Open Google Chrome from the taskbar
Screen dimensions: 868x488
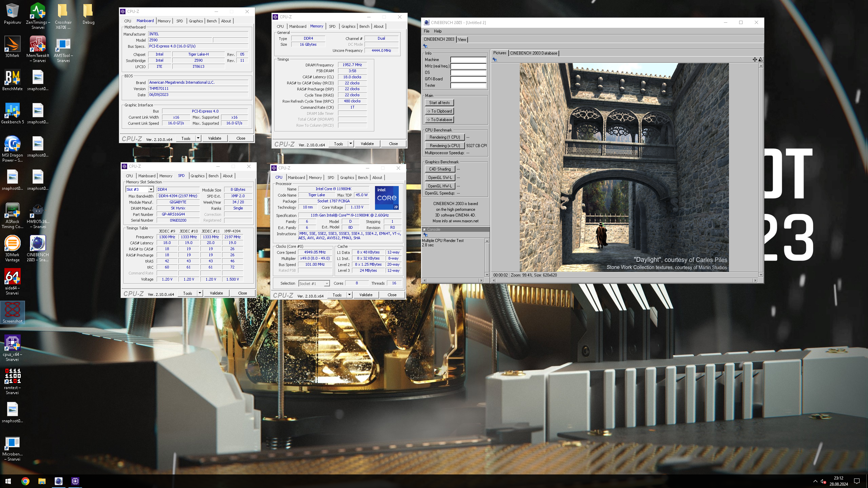pos(25,481)
